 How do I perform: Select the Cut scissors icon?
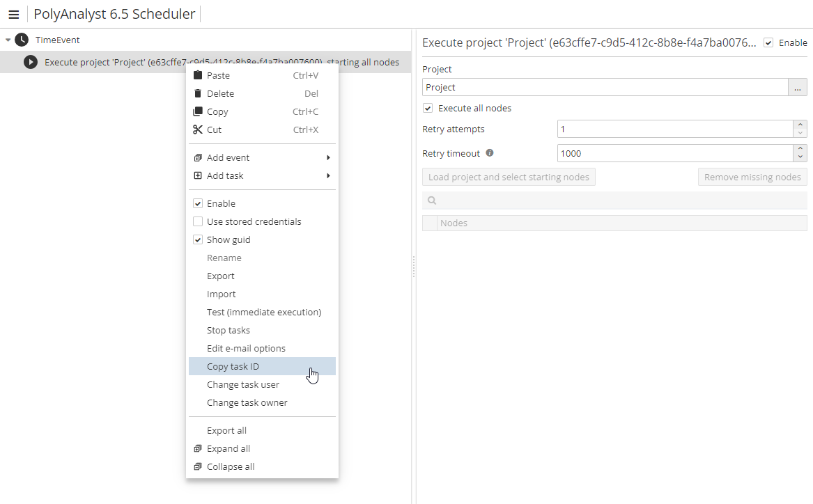pos(198,129)
